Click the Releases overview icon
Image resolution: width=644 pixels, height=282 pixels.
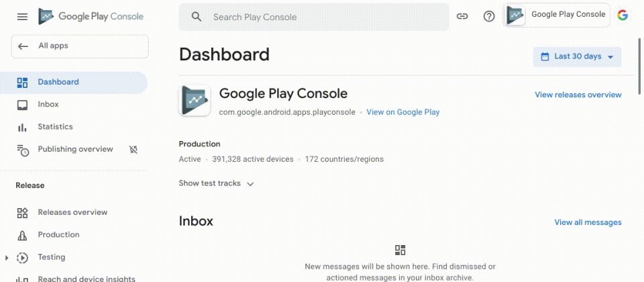[x=22, y=213]
